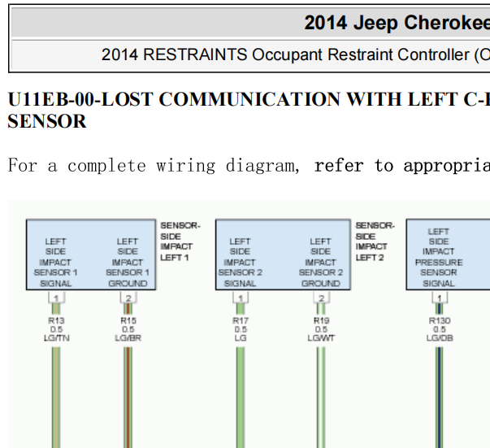Click the R15 0.5 LG/BR wire label
The width and height of the screenshot is (490, 448).
(128, 329)
